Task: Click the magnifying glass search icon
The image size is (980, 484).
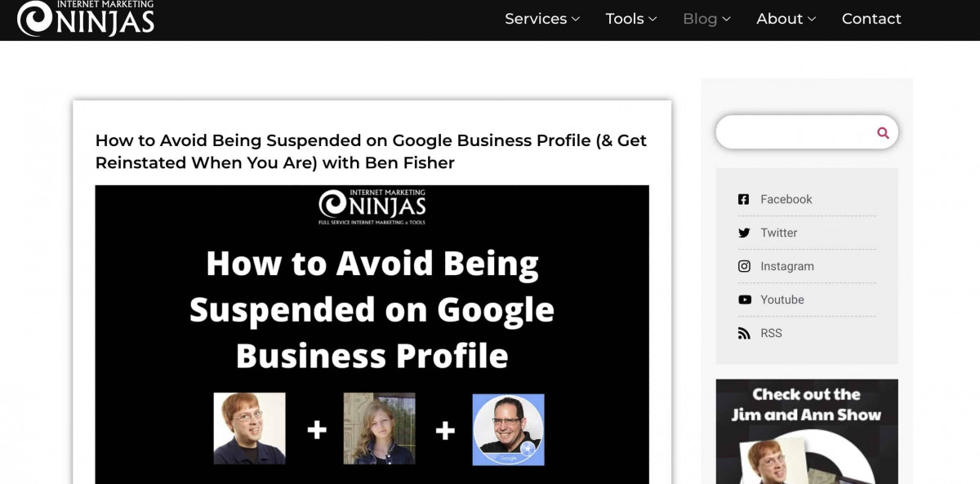Action: pyautogui.click(x=883, y=132)
